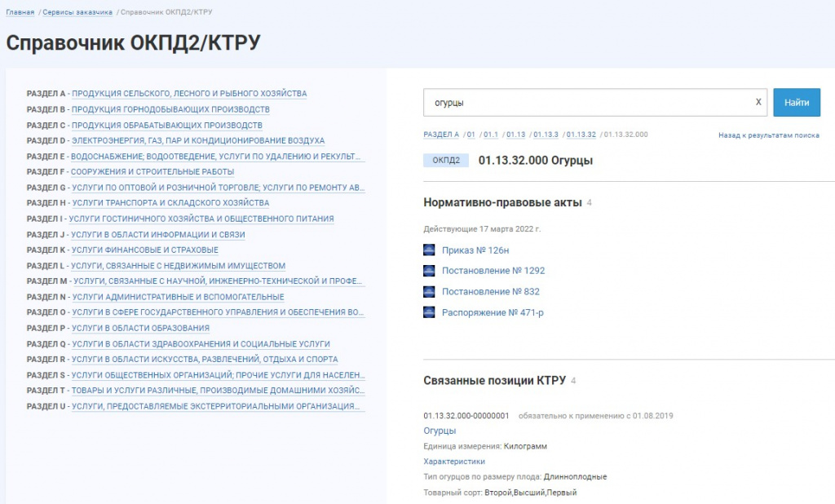Click the document icon beside Постановление № 1292

429,271
